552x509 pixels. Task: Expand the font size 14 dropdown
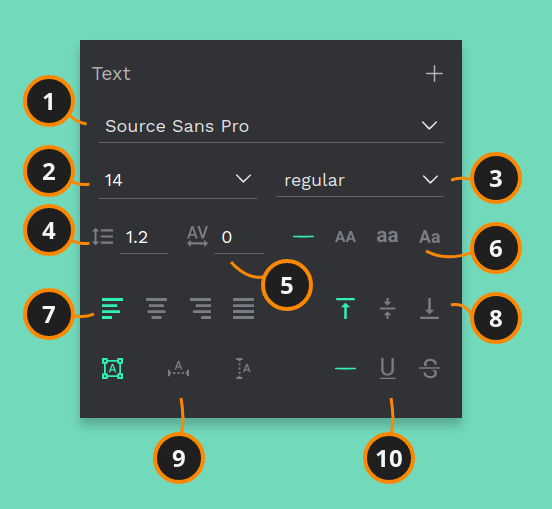point(177,180)
